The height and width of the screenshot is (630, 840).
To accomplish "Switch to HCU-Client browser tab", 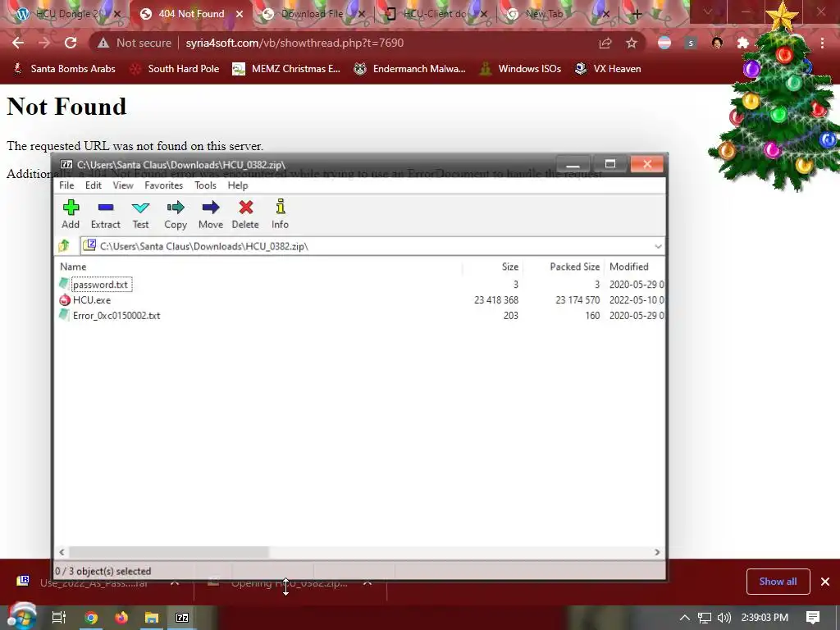I will (x=435, y=14).
